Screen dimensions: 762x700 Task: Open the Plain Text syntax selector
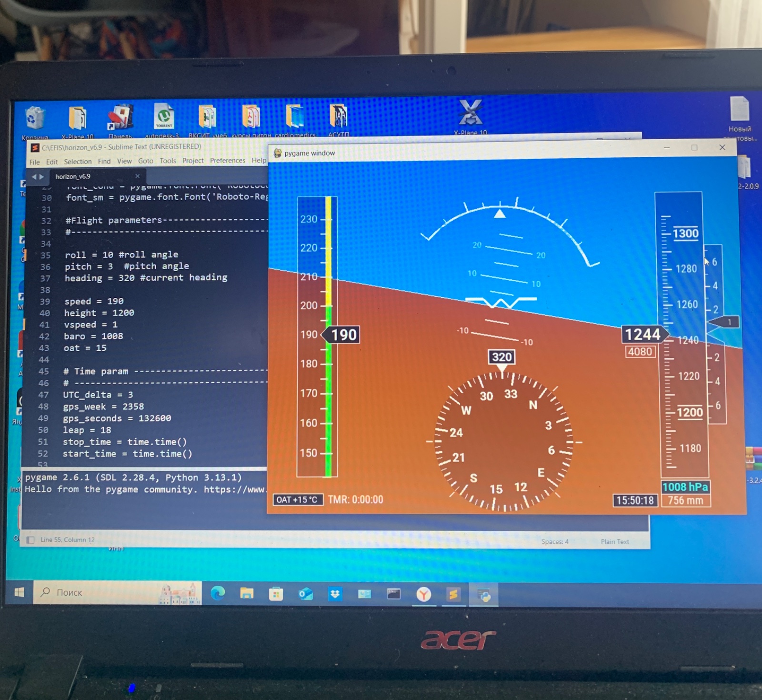coord(614,542)
